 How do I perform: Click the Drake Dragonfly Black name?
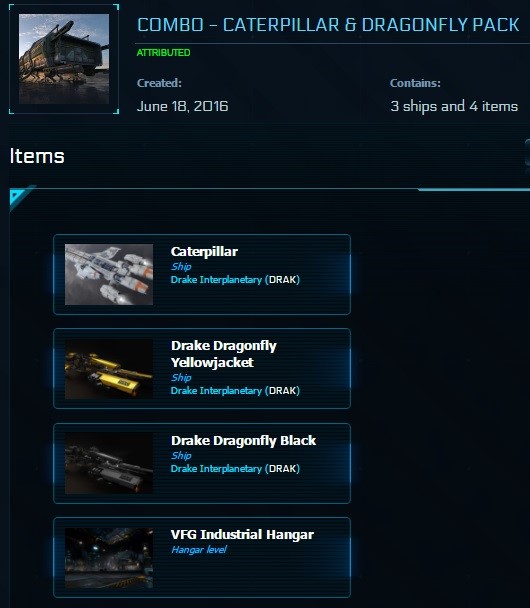(243, 440)
